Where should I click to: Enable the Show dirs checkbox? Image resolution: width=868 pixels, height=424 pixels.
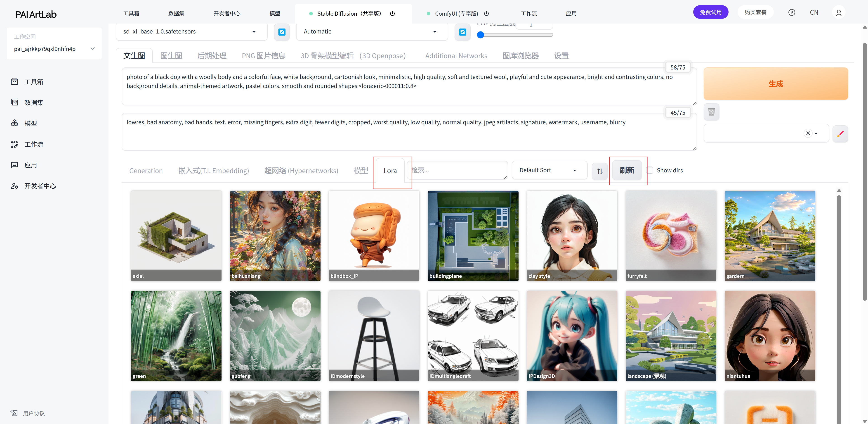click(650, 170)
